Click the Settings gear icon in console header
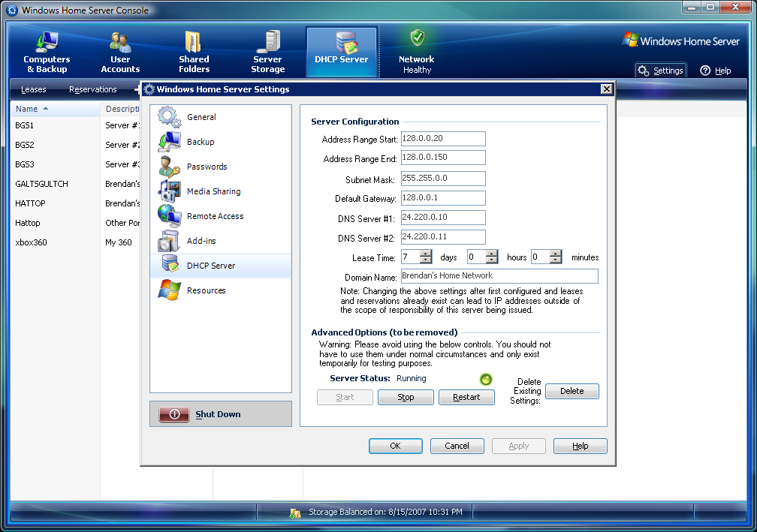 pyautogui.click(x=643, y=71)
